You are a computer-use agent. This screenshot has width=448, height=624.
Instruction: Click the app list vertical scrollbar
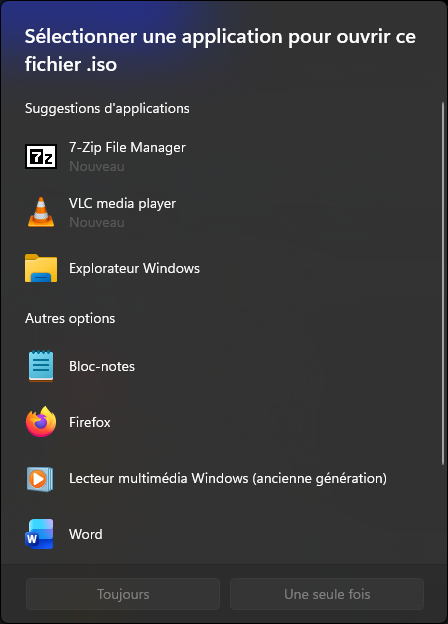[443, 283]
